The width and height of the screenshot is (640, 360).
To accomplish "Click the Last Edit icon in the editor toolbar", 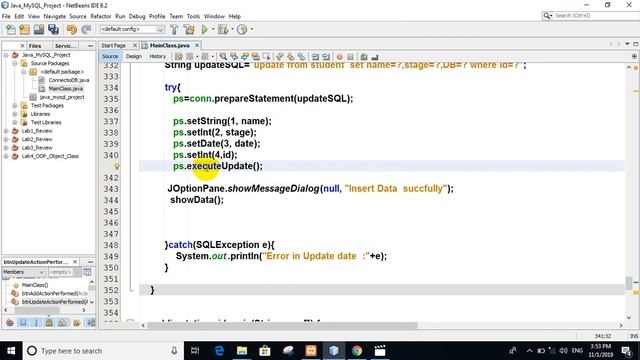I will click(178, 56).
